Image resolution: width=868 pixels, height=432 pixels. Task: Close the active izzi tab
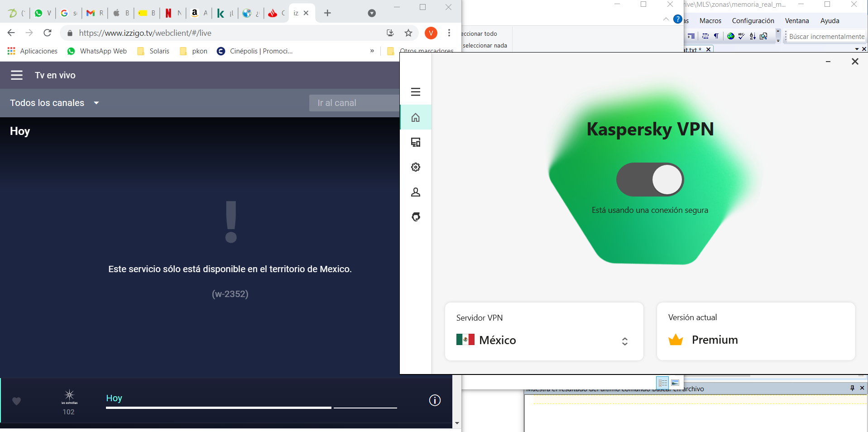[x=306, y=13]
